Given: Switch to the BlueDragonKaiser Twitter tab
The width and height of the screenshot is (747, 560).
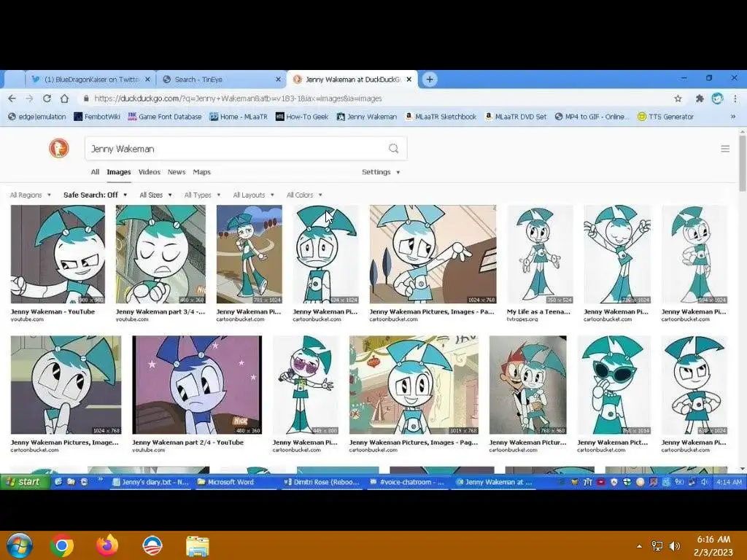Looking at the screenshot, I should (x=90, y=79).
